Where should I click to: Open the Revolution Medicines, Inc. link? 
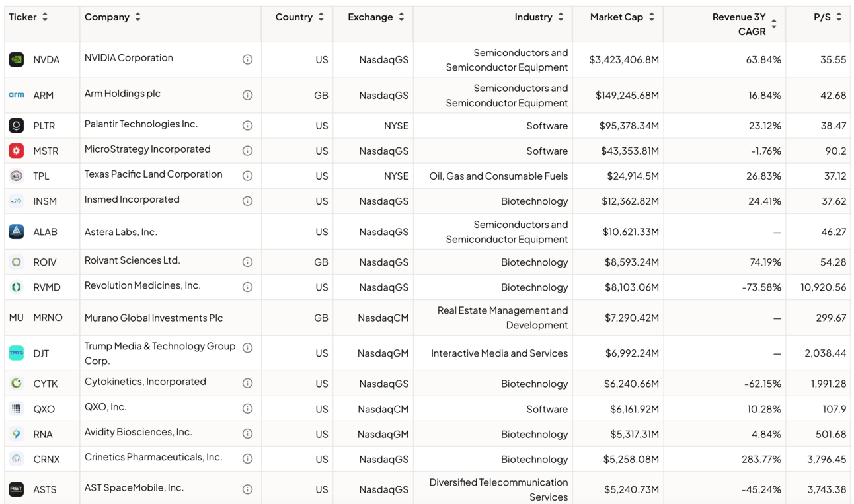[142, 285]
